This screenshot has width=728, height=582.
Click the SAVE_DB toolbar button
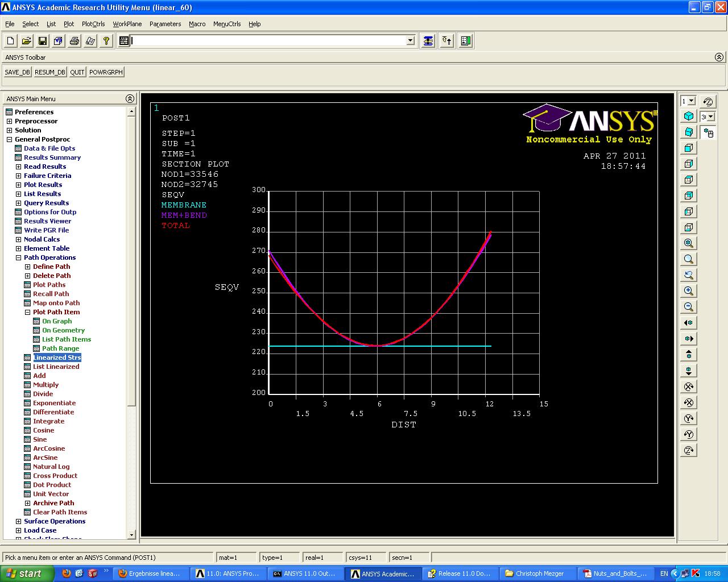pyautogui.click(x=18, y=72)
